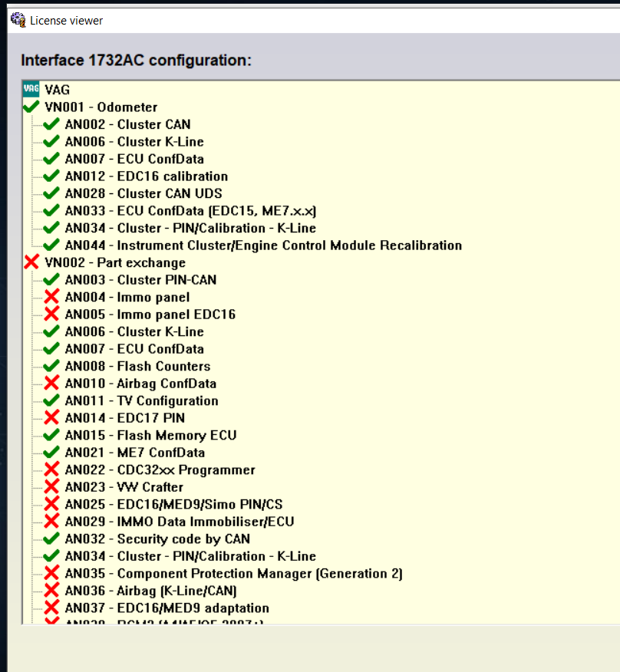Select AN003 - Cluster PIN-CAN entry
This screenshot has height=672, width=620.
(x=140, y=279)
